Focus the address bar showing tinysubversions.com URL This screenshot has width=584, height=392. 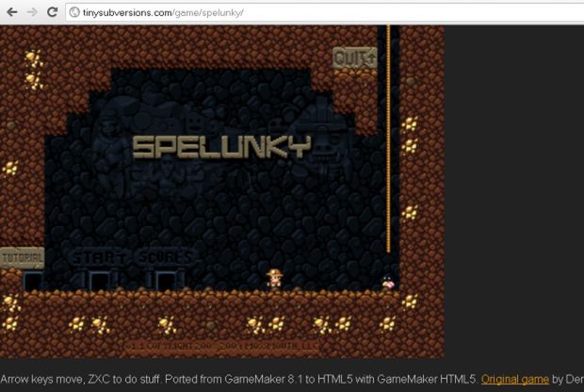tap(325, 12)
